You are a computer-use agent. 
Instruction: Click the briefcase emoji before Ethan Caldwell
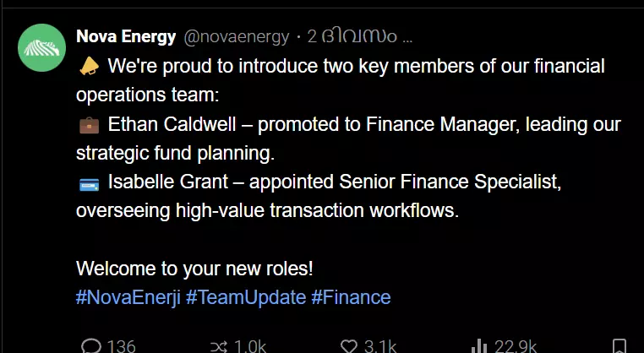click(x=88, y=125)
